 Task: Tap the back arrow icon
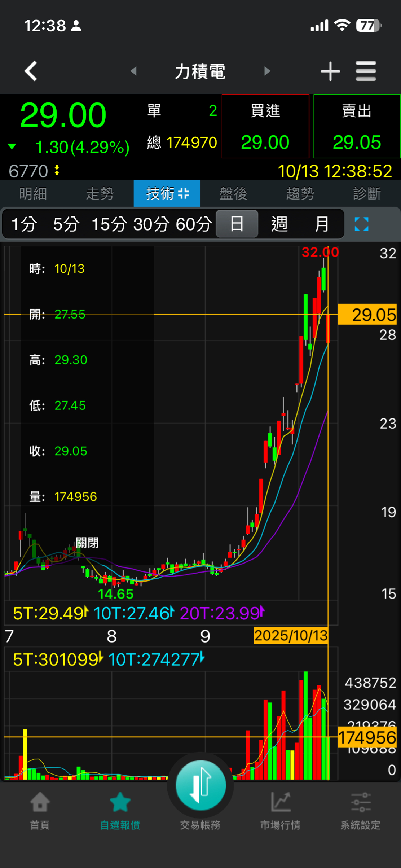pyautogui.click(x=31, y=71)
